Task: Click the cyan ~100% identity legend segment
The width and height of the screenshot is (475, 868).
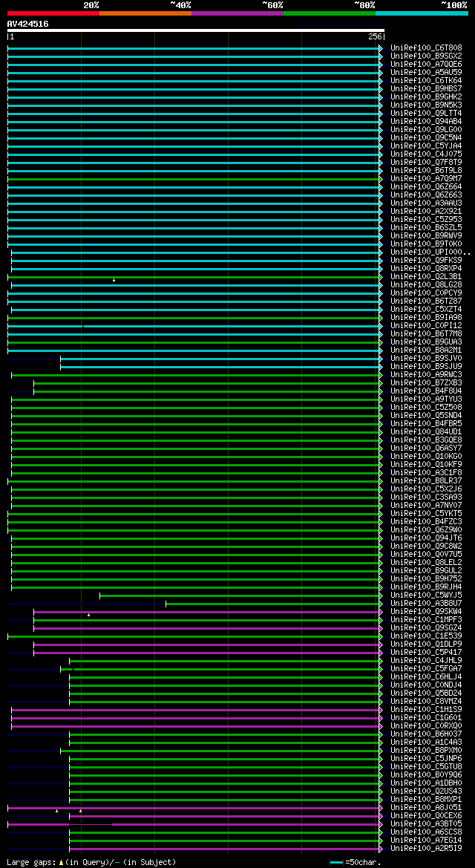Action: pos(422,13)
